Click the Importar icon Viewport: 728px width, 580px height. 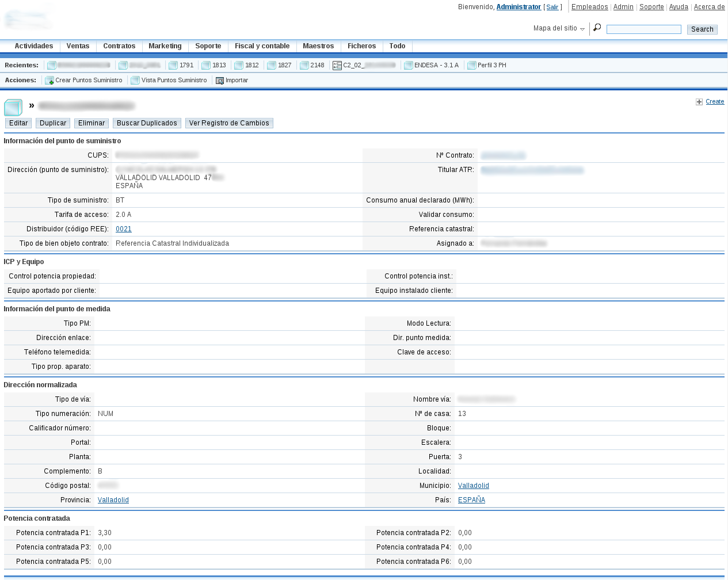[x=220, y=80]
